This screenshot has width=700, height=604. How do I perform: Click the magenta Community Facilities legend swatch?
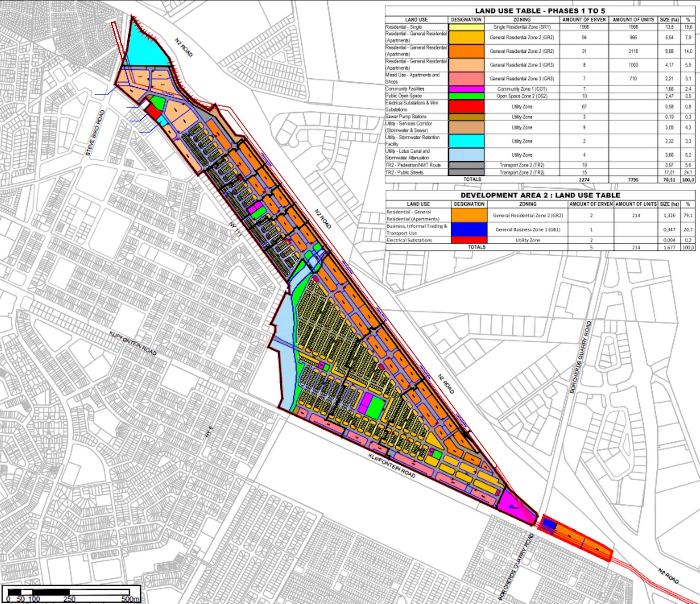tap(466, 89)
